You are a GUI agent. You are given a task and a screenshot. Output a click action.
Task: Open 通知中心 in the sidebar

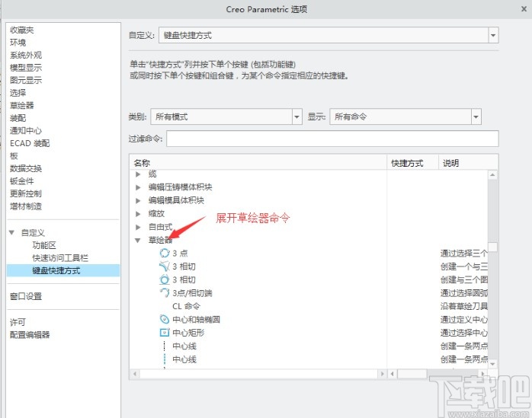[26, 130]
